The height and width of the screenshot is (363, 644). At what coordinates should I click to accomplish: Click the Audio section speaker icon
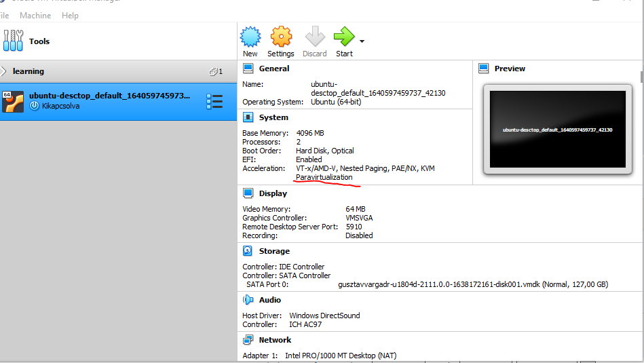[248, 300]
